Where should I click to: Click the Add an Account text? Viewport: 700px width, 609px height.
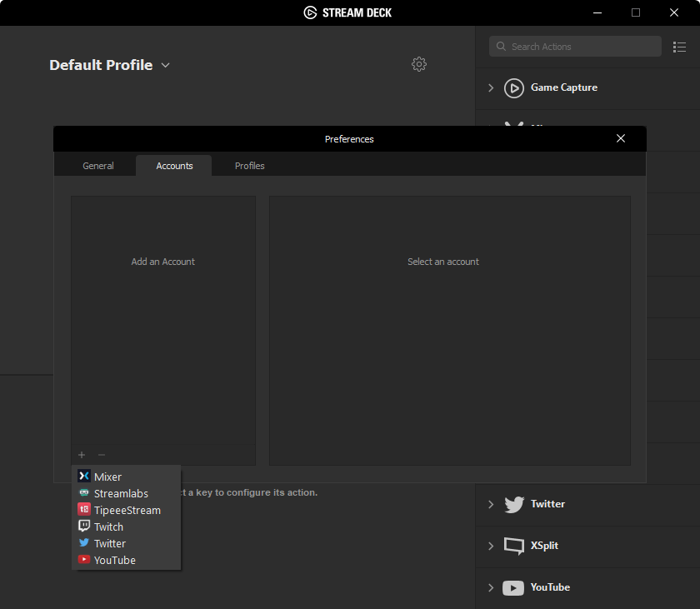[163, 262]
